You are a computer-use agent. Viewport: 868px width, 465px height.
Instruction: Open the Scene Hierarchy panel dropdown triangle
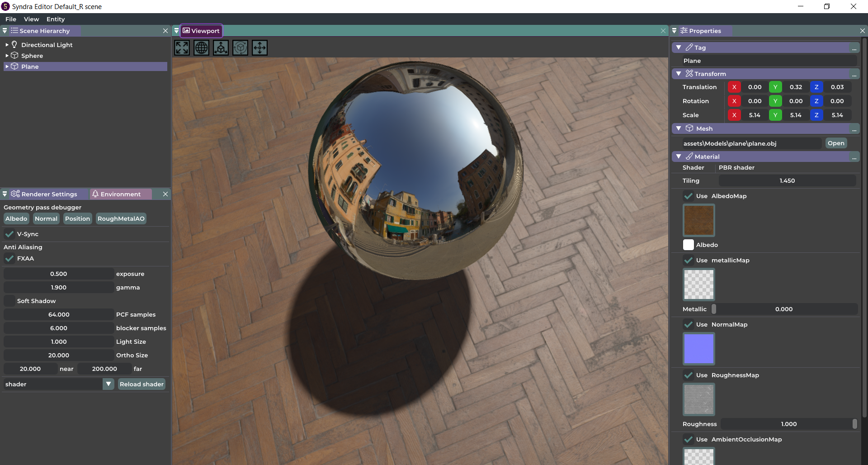tap(5, 31)
